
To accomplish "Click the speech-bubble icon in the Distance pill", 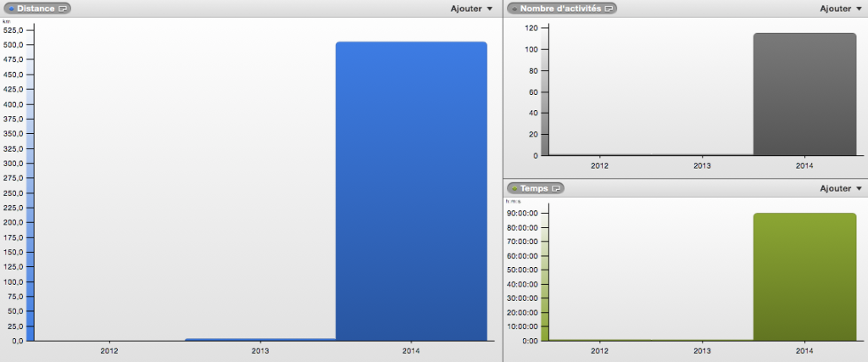I will pos(62,8).
